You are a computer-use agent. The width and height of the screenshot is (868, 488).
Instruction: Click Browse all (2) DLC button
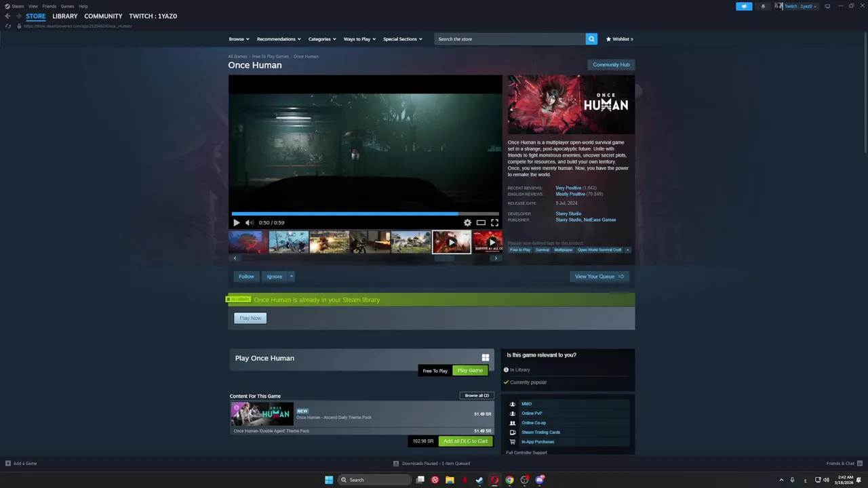point(477,396)
